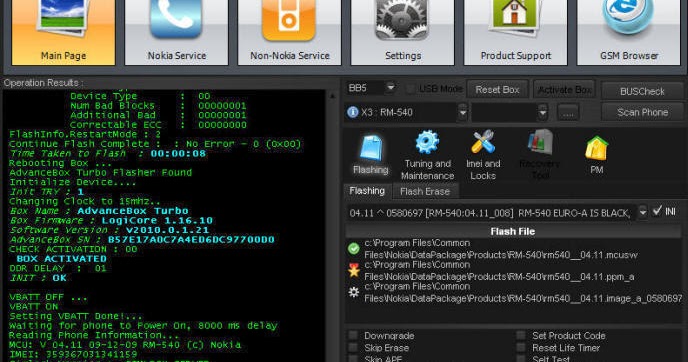Image resolution: width=688 pixels, height=362 pixels.
Task: Click the 'AdvanceBox SN' log line
Action: (142, 239)
